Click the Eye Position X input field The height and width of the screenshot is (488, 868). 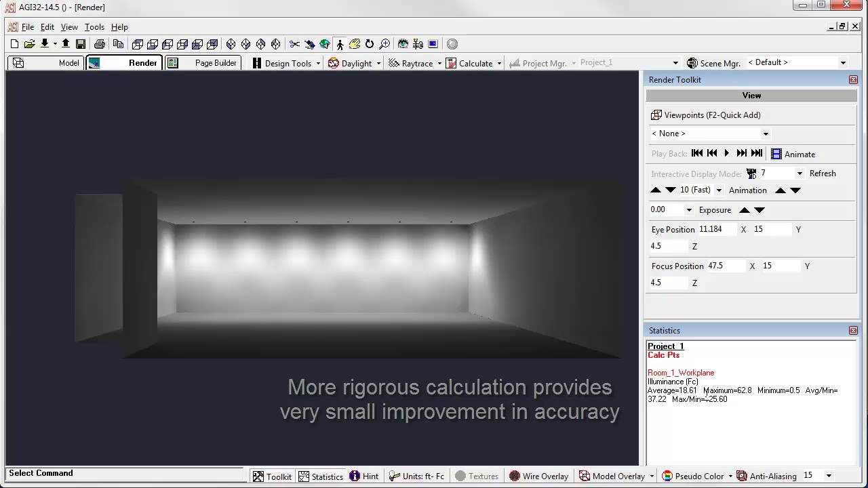tap(717, 229)
